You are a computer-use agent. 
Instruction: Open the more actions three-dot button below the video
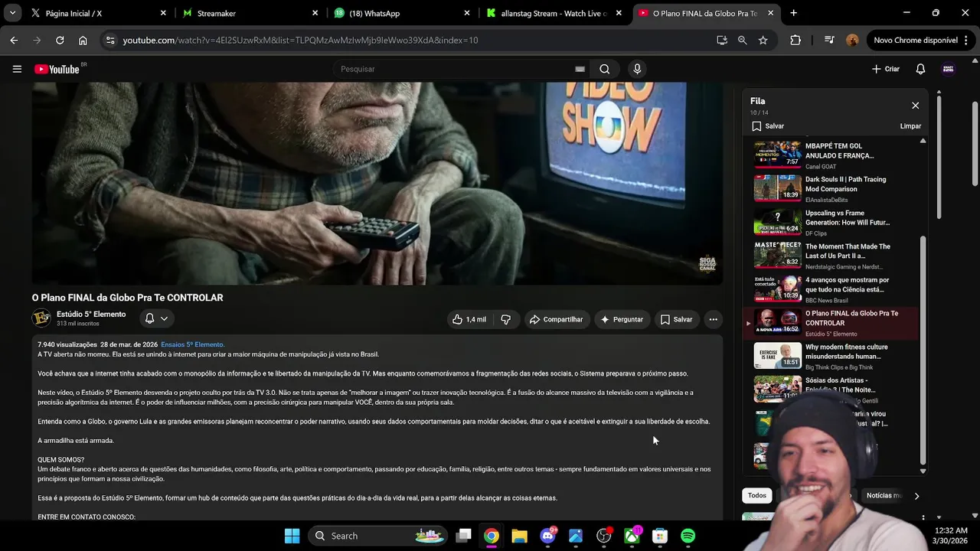[x=713, y=319]
